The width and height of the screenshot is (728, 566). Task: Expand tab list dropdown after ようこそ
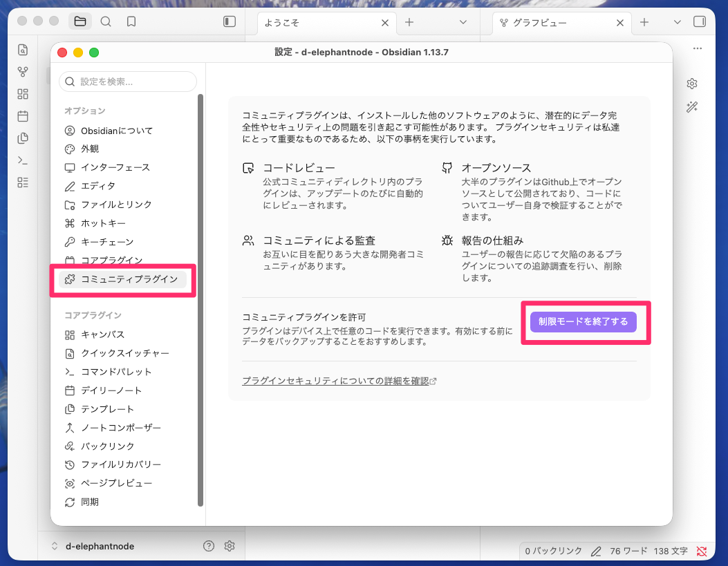tap(463, 22)
